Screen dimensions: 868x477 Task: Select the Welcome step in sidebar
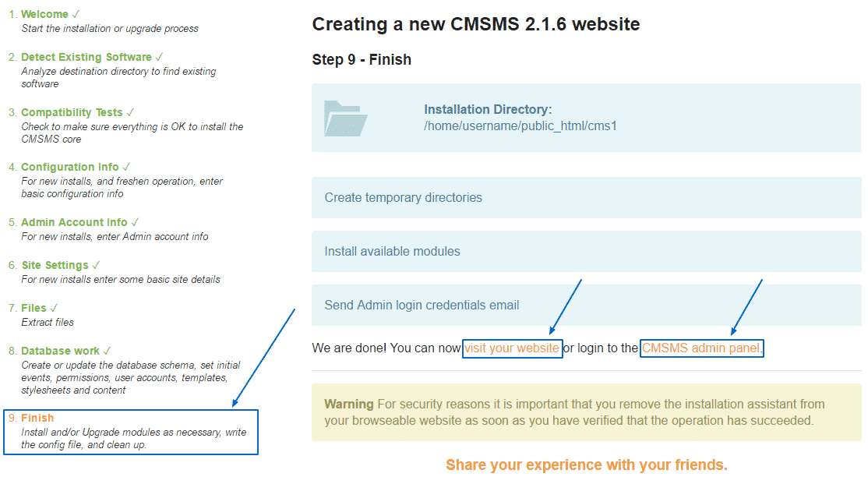click(x=44, y=15)
